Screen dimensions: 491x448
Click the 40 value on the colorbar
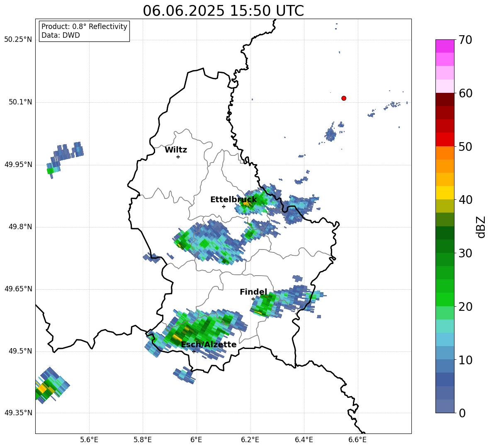tap(465, 200)
